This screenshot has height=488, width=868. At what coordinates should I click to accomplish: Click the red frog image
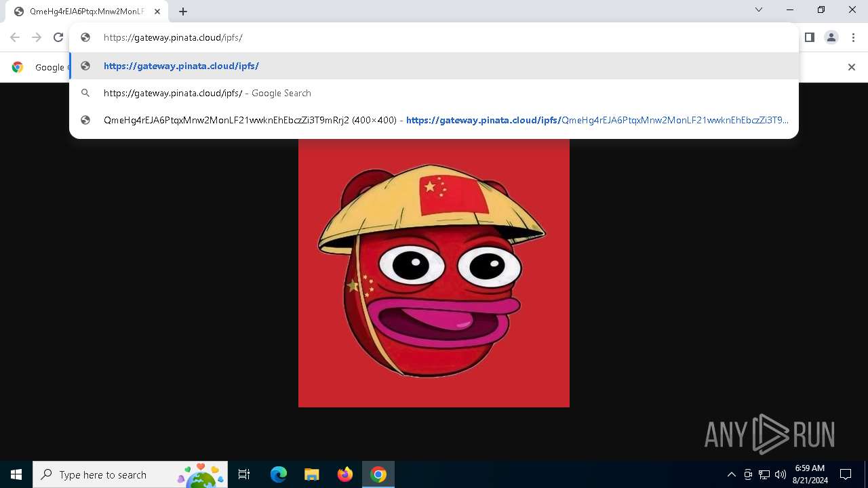point(434,272)
